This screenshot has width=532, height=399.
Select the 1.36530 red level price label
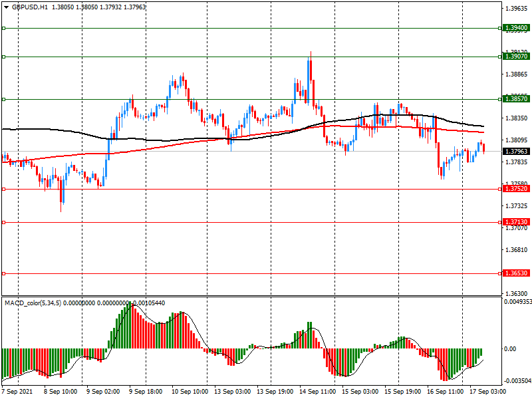point(516,273)
